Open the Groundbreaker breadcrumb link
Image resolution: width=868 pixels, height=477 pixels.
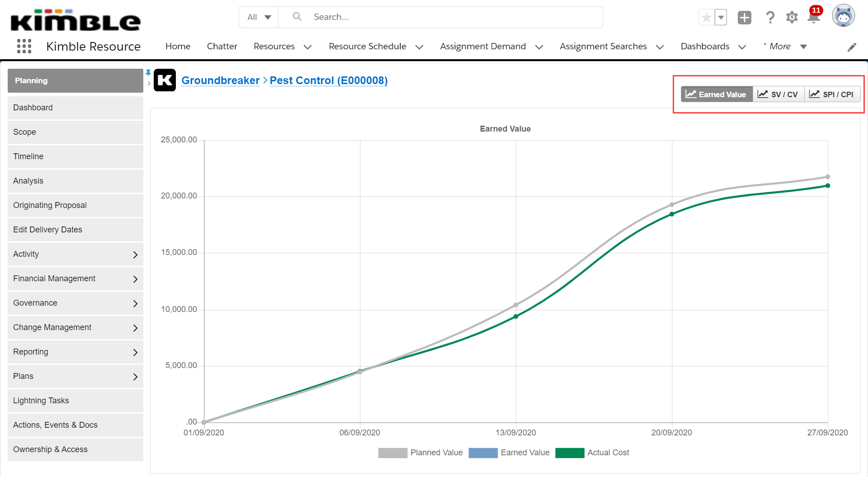point(220,80)
